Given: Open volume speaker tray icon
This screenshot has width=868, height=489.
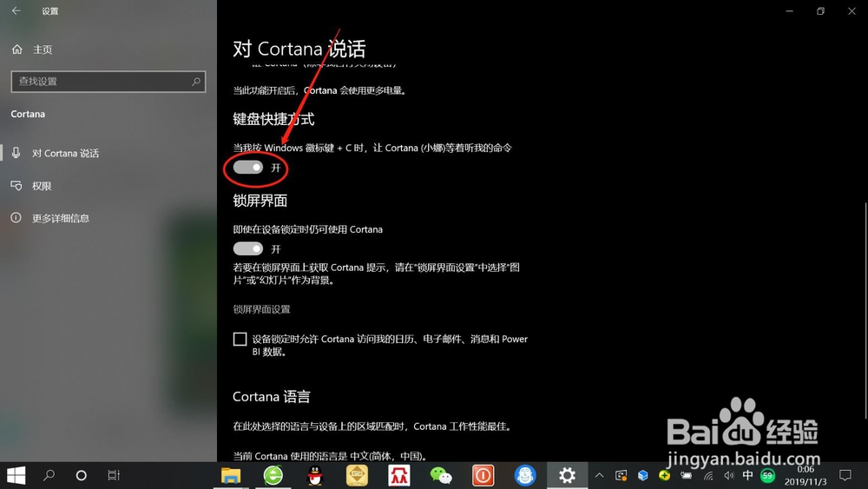Looking at the screenshot, I should click(x=728, y=475).
